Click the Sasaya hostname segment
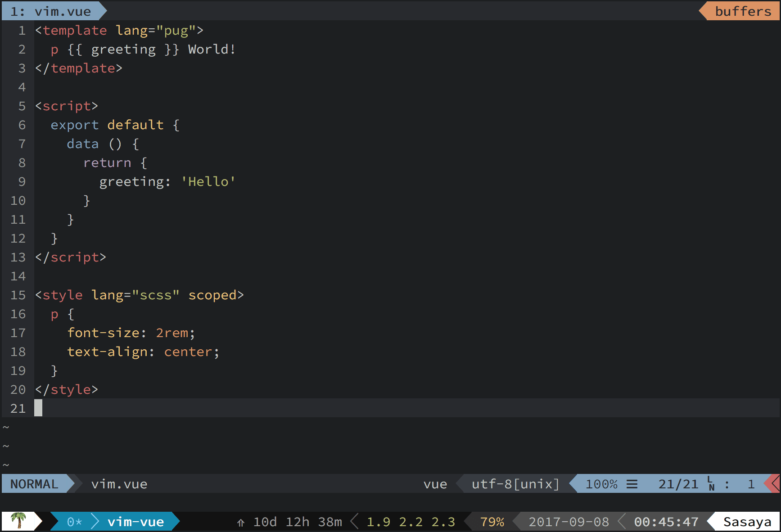The image size is (781, 532). 747,522
